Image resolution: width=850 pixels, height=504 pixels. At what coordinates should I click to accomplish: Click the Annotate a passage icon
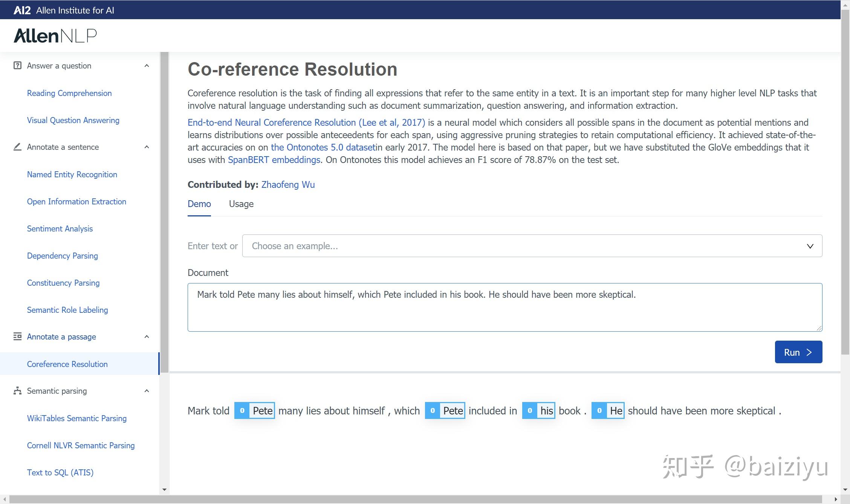click(17, 337)
